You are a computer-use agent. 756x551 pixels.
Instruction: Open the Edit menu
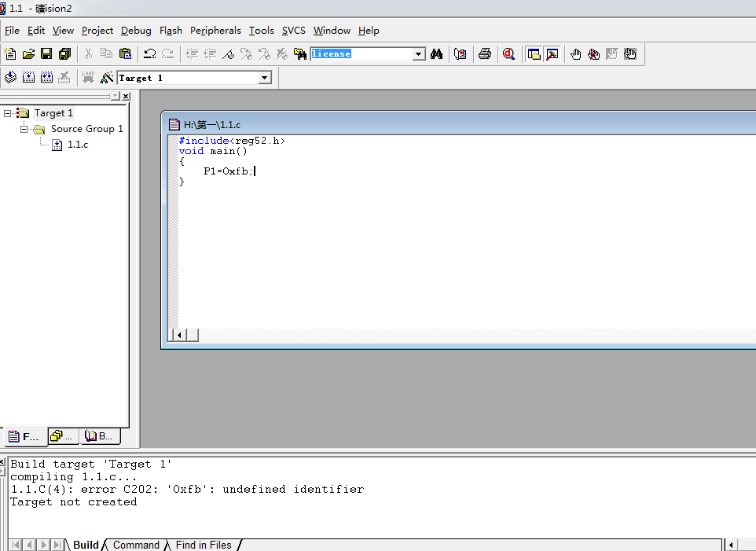click(x=36, y=31)
